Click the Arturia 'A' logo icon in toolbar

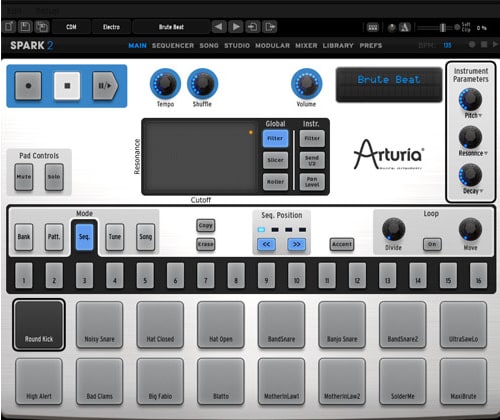[405, 27]
